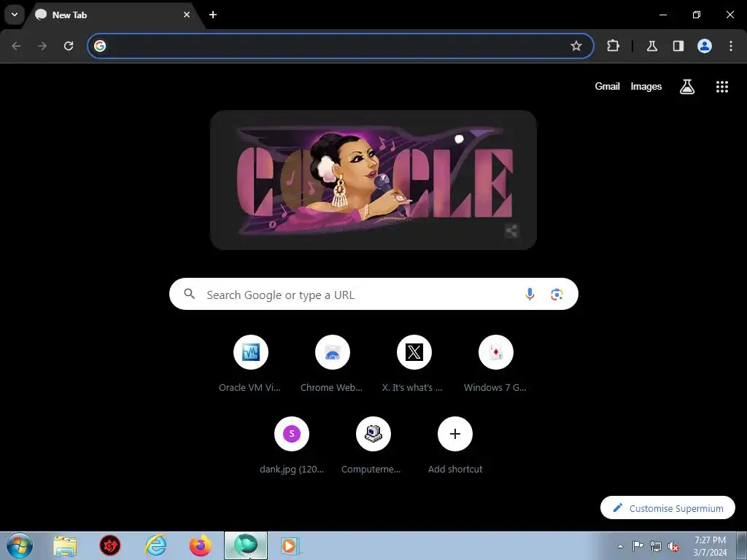Viewport: 747px width, 560px height.
Task: Open the Extensions puzzle icon
Action: [613, 46]
